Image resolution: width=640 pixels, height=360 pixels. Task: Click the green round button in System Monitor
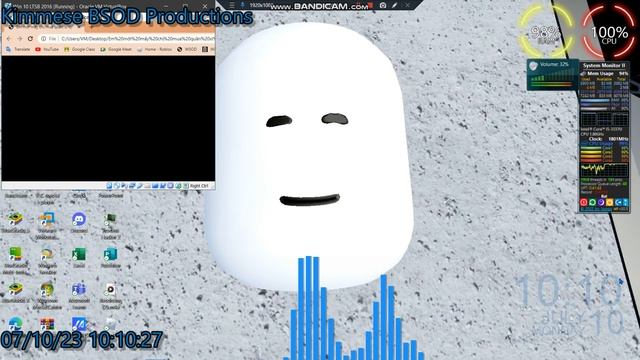tap(592, 202)
